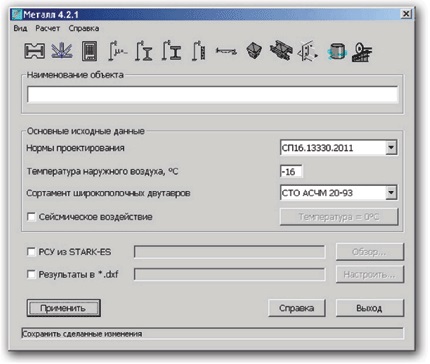This screenshot has height=364, width=430.
Task: Click the 3D beam connection joint icon
Action: pos(281,51)
